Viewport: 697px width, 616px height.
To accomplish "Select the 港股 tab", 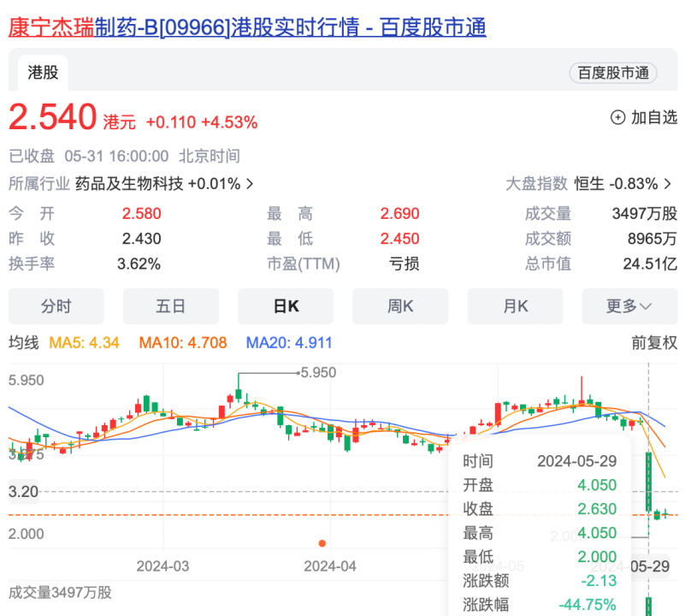I will 43,73.
